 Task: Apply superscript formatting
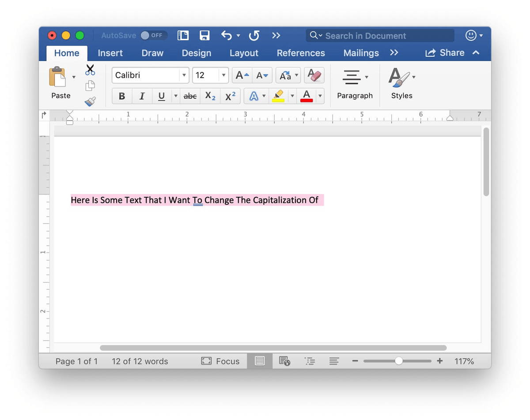[x=230, y=96]
